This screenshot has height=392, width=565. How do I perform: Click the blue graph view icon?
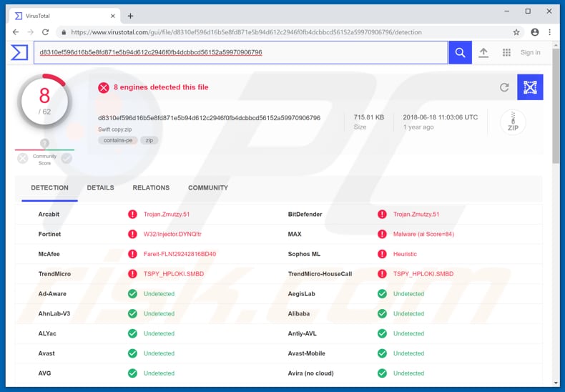click(530, 87)
